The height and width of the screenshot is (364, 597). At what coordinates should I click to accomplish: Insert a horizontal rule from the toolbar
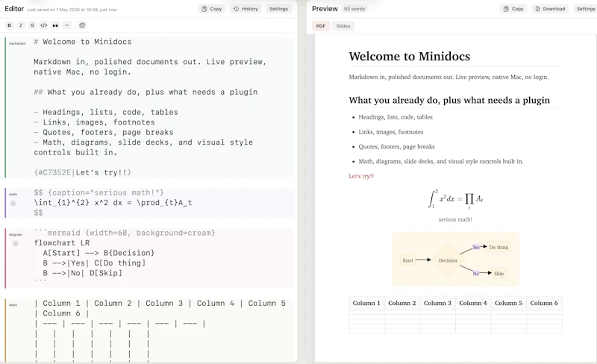(66, 25)
